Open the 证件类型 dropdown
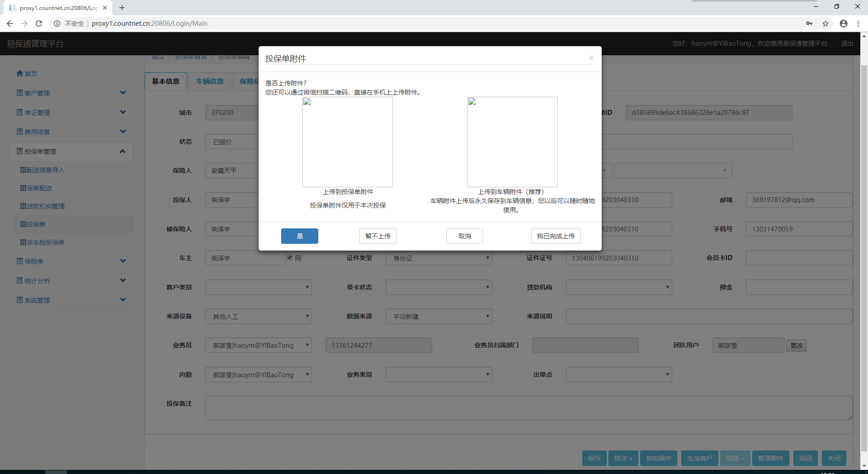This screenshot has height=474, width=868. [x=439, y=258]
